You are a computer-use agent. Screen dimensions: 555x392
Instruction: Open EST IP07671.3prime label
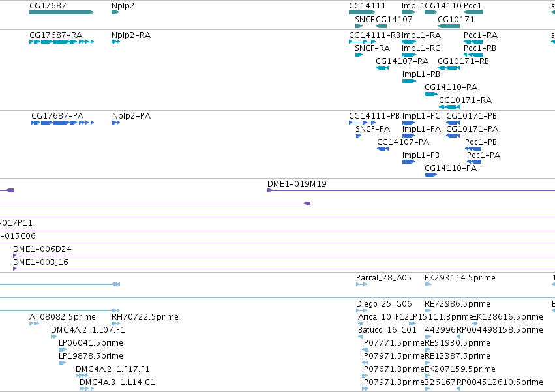click(x=393, y=370)
